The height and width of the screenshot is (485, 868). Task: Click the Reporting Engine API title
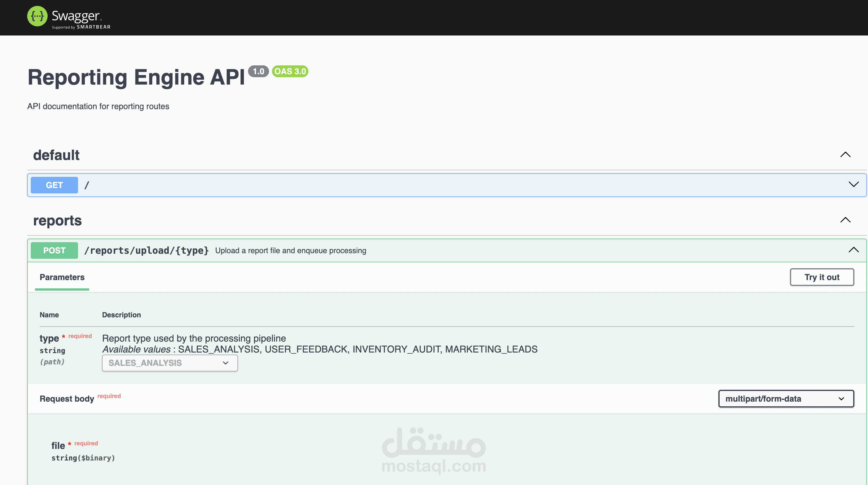136,77
